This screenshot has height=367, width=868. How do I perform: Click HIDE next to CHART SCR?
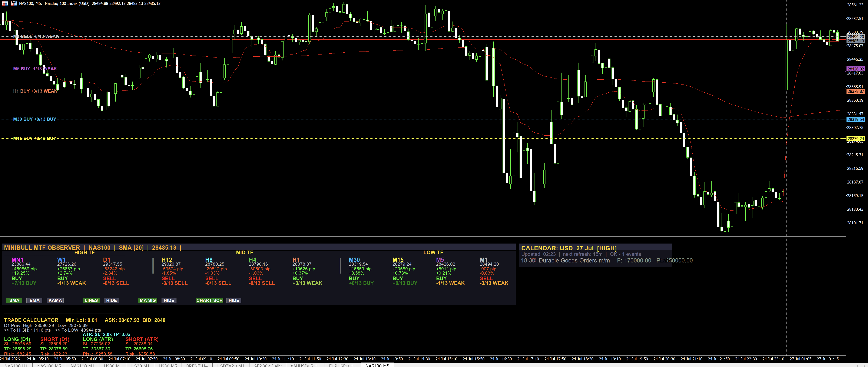tap(234, 300)
